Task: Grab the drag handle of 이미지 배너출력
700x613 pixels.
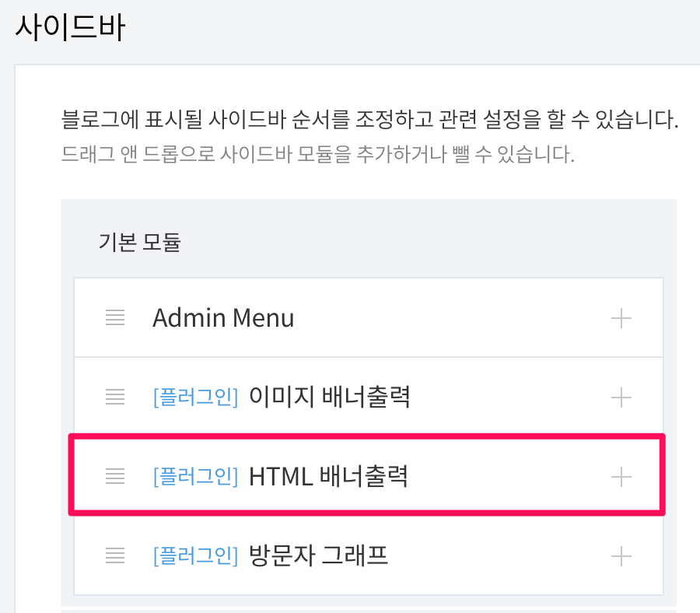Action: [115, 397]
